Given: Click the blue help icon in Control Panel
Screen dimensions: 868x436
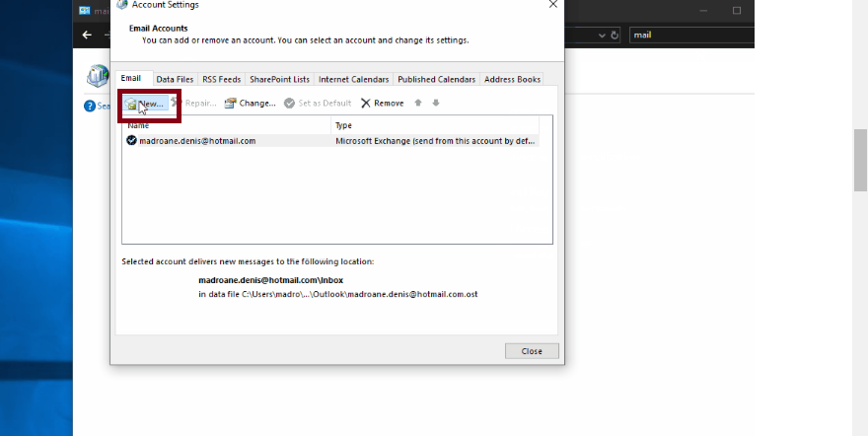Looking at the screenshot, I should coord(90,106).
